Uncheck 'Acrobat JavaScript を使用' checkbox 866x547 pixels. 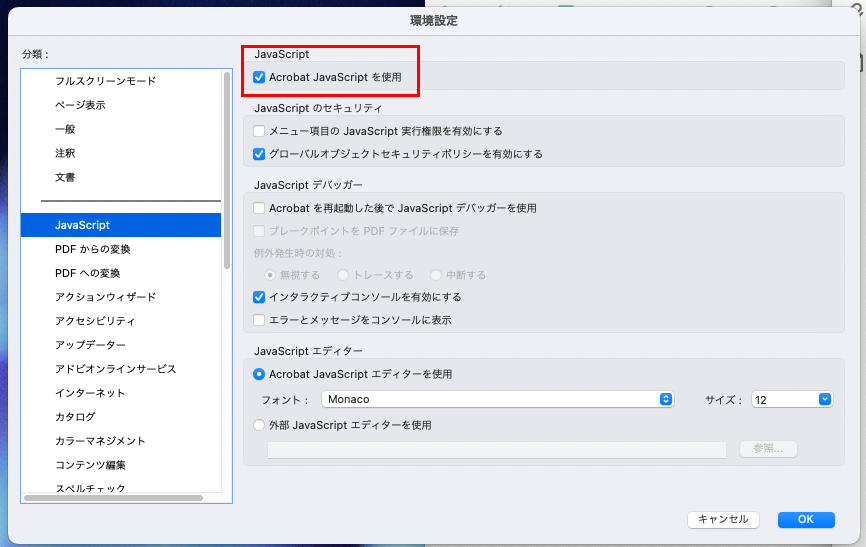click(x=260, y=77)
